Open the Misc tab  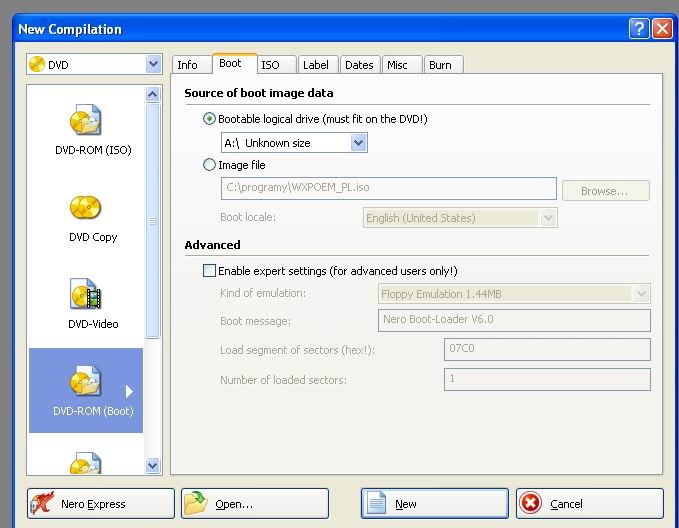pyautogui.click(x=402, y=65)
